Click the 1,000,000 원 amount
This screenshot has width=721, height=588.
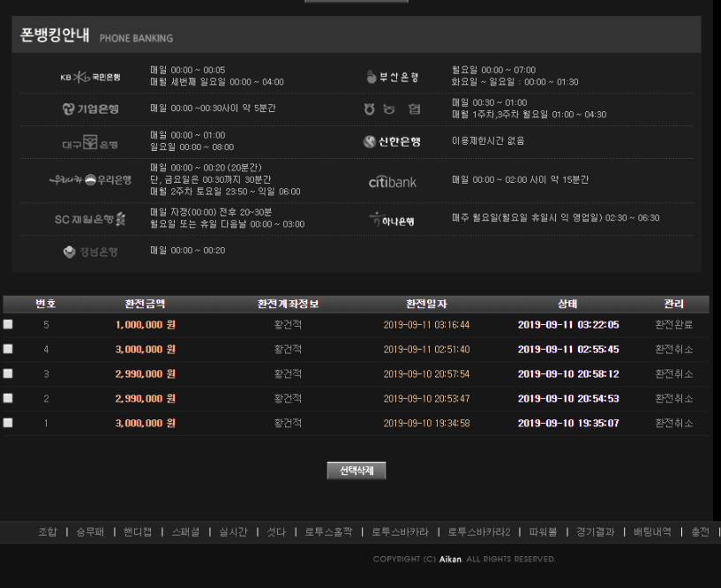(146, 325)
